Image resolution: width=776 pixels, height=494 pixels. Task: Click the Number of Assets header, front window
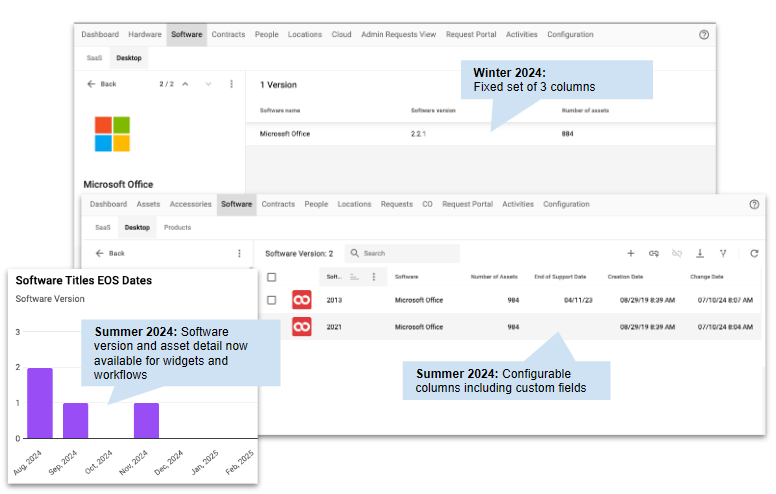point(494,277)
